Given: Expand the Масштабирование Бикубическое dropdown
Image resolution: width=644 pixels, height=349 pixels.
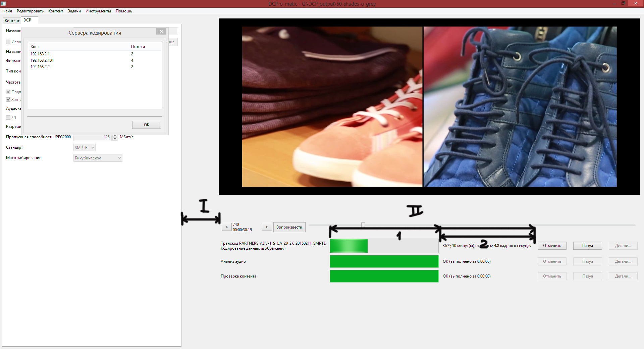Looking at the screenshot, I should (x=98, y=158).
